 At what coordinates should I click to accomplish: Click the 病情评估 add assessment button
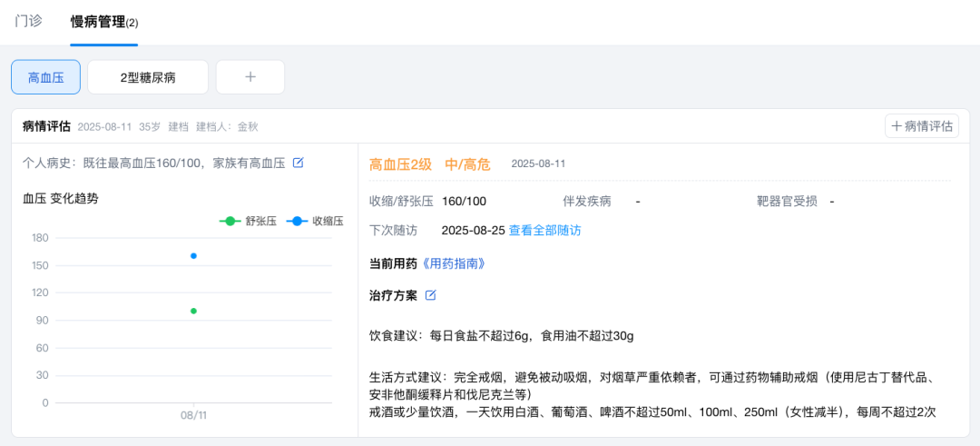[922, 126]
